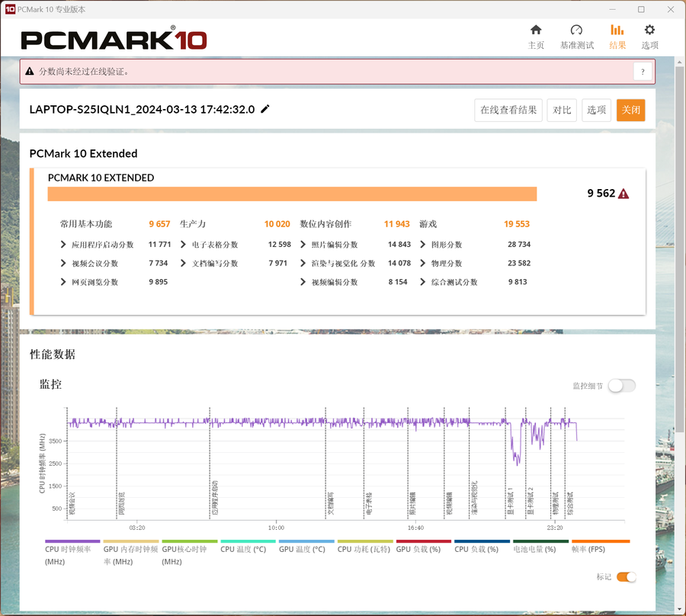Expand 渲染与视觉化 分数 row

[x=303, y=263]
